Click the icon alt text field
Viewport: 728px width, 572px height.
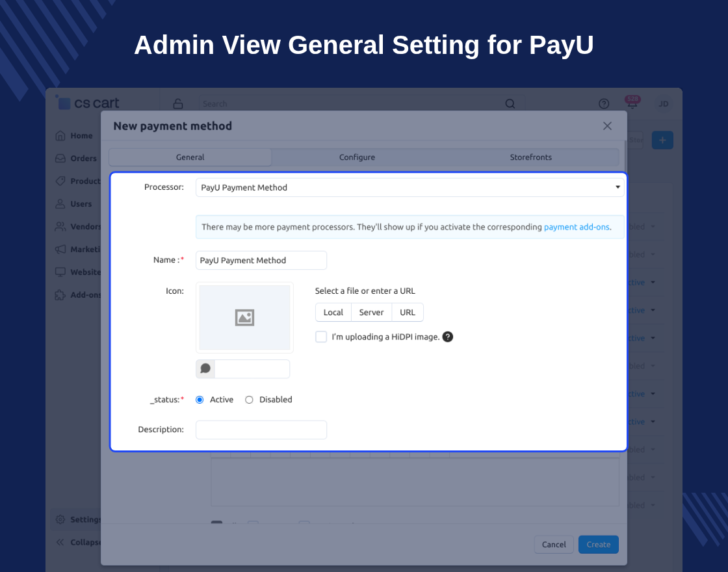[x=252, y=369]
